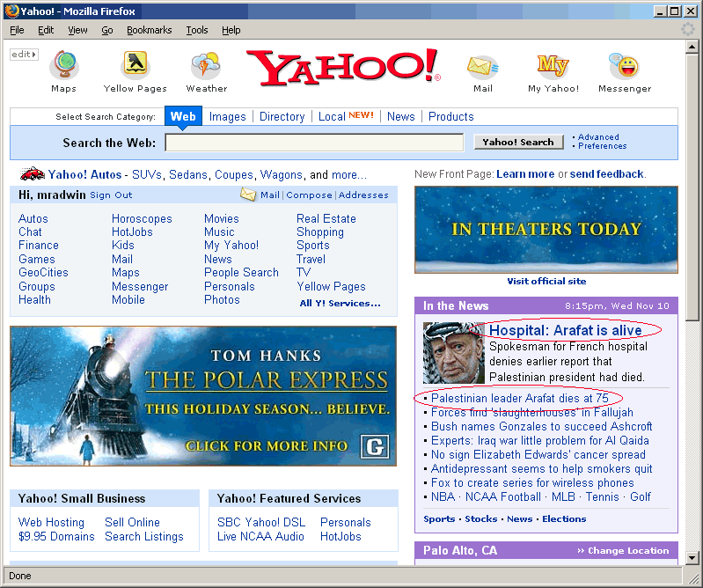
Task: Open the Change Location link
Action: pos(628,551)
